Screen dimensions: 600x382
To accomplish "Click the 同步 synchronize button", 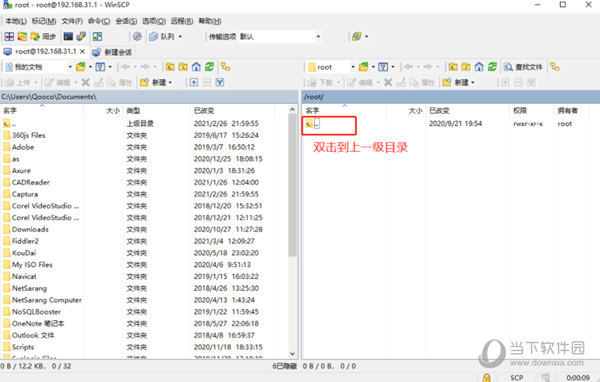I will click(x=43, y=36).
